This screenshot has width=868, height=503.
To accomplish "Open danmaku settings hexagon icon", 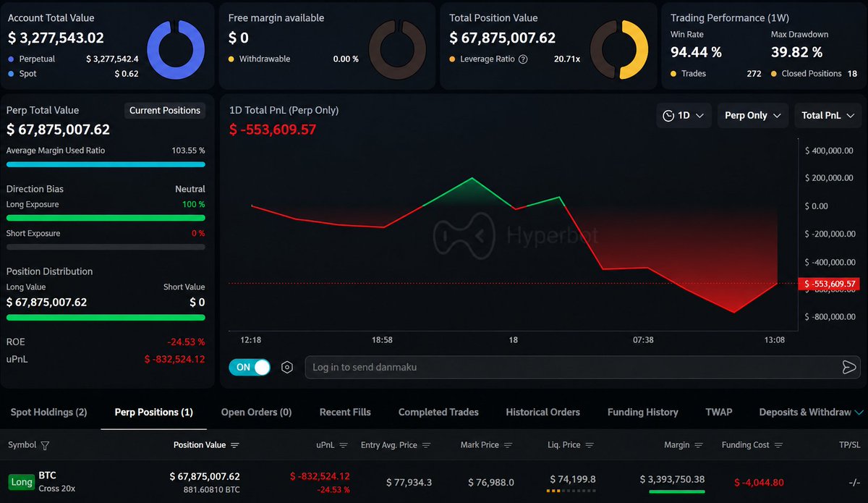I will pyautogui.click(x=287, y=368).
